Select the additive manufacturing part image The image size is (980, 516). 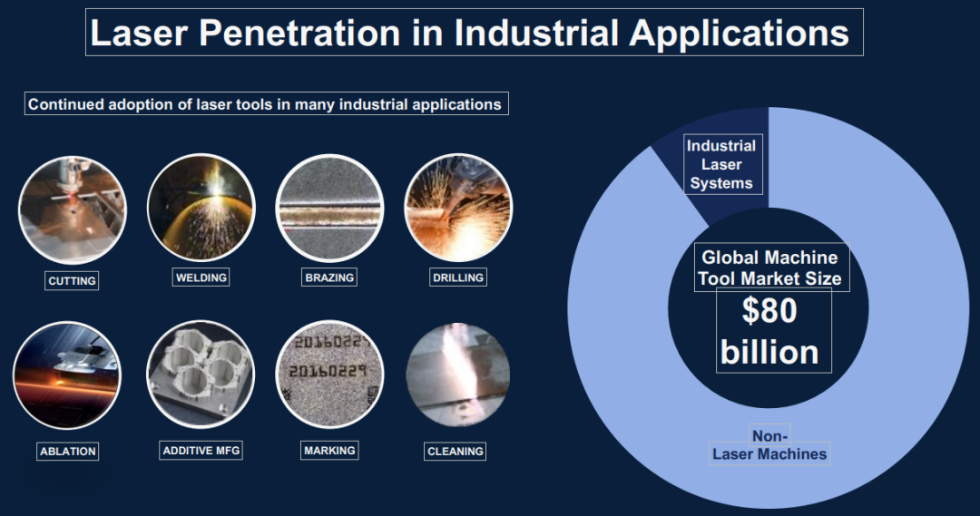coord(201,374)
